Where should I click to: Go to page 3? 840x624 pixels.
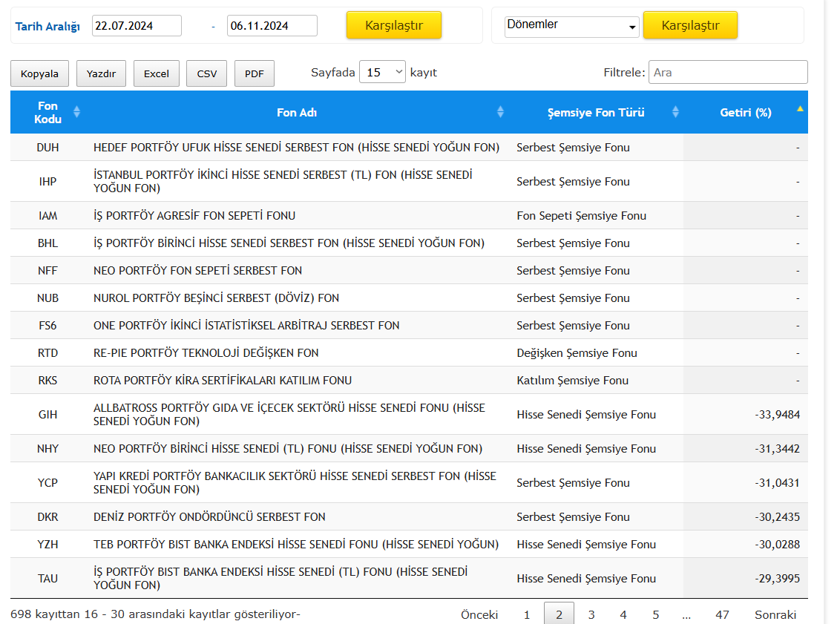[591, 614]
